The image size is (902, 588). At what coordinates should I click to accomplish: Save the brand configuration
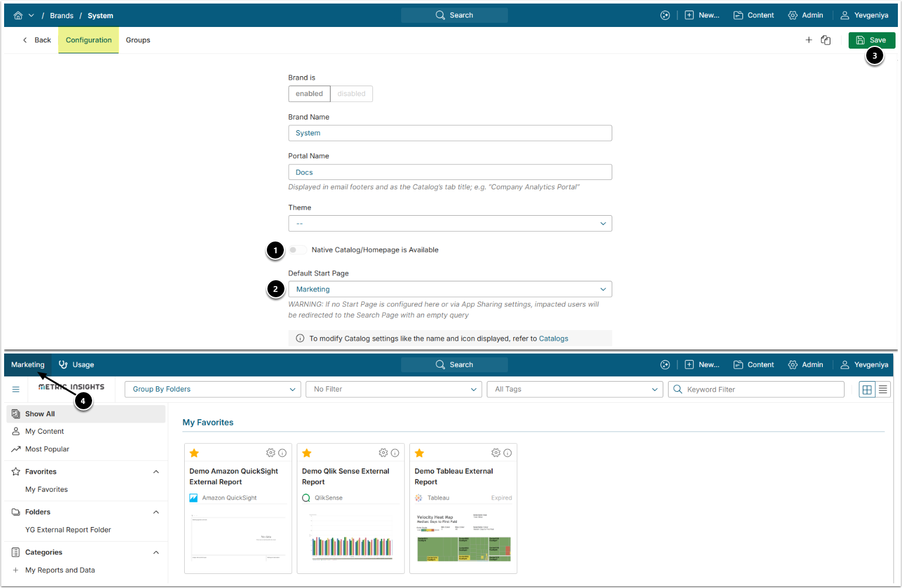coord(872,40)
